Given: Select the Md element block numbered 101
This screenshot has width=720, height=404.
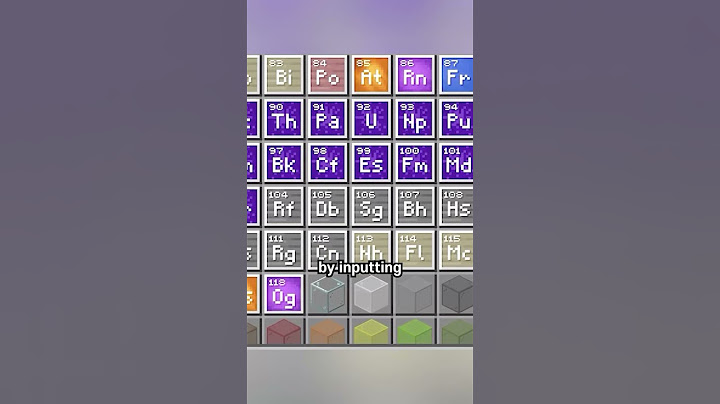Looking at the screenshot, I should pos(456,163).
